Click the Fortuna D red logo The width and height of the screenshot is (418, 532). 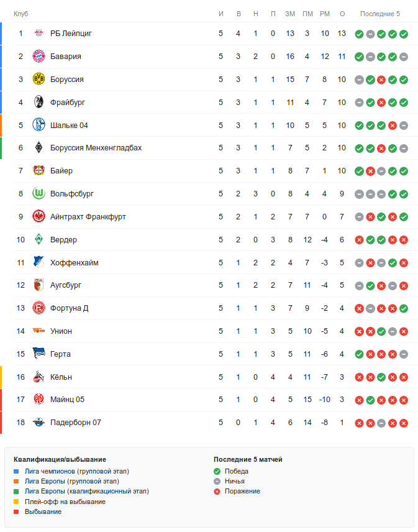coord(39,308)
